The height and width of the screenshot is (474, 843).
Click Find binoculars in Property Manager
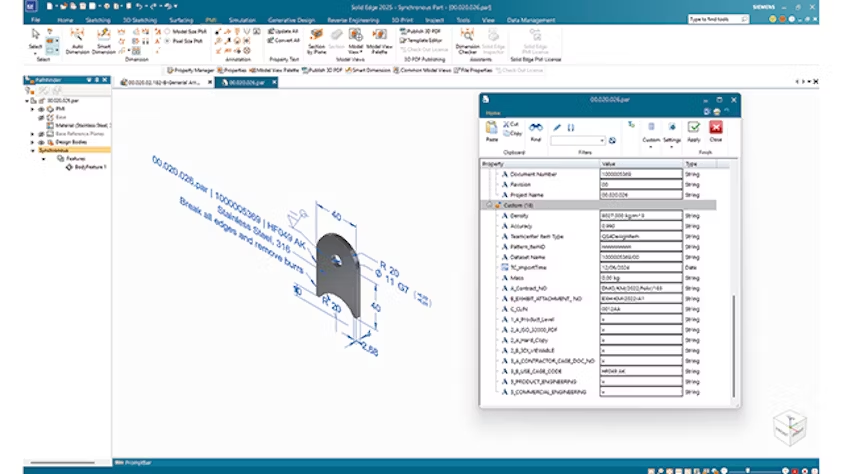tap(536, 128)
